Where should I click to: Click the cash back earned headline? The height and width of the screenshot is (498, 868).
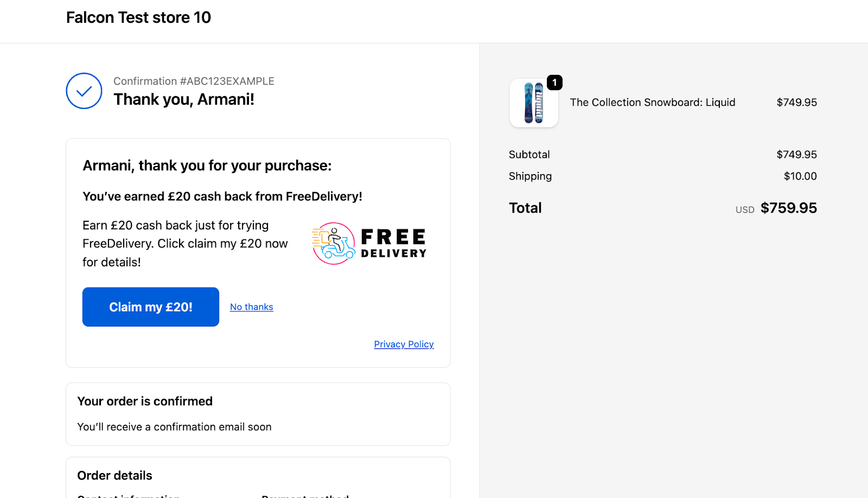[222, 196]
